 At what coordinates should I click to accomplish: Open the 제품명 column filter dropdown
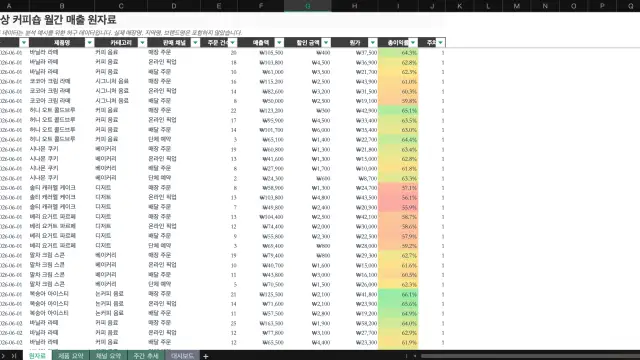click(x=89, y=42)
